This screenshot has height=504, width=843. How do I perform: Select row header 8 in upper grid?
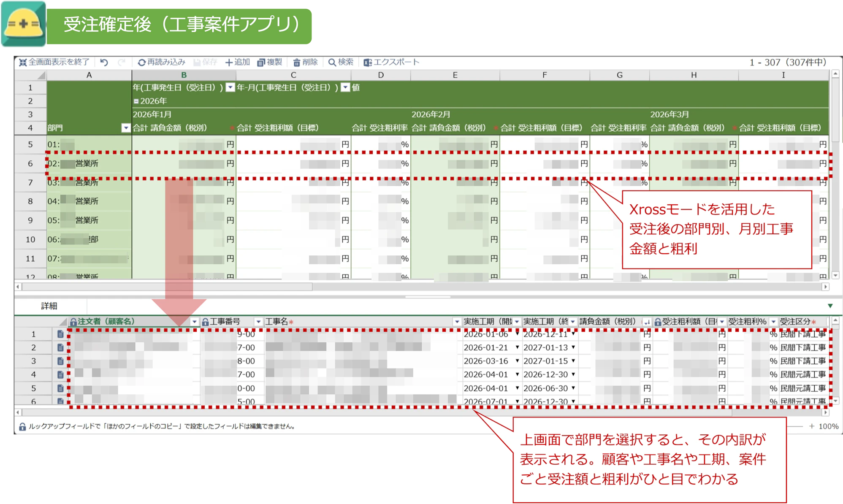click(x=30, y=201)
